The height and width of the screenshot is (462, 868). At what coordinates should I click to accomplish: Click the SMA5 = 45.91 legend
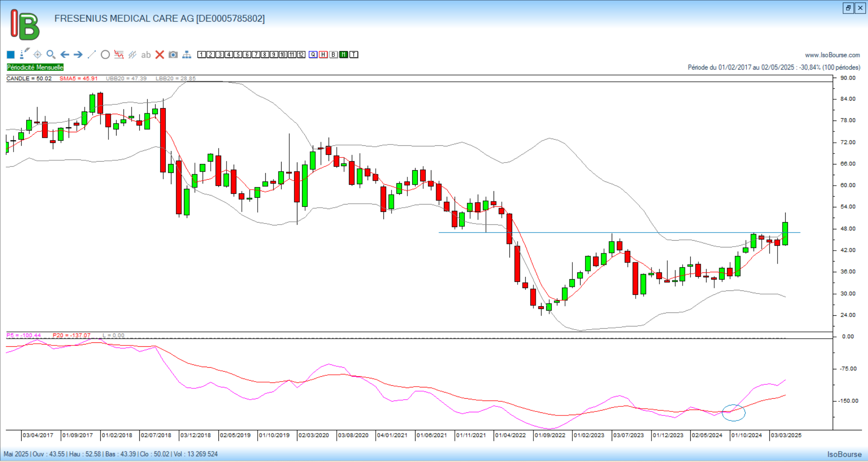coord(79,79)
